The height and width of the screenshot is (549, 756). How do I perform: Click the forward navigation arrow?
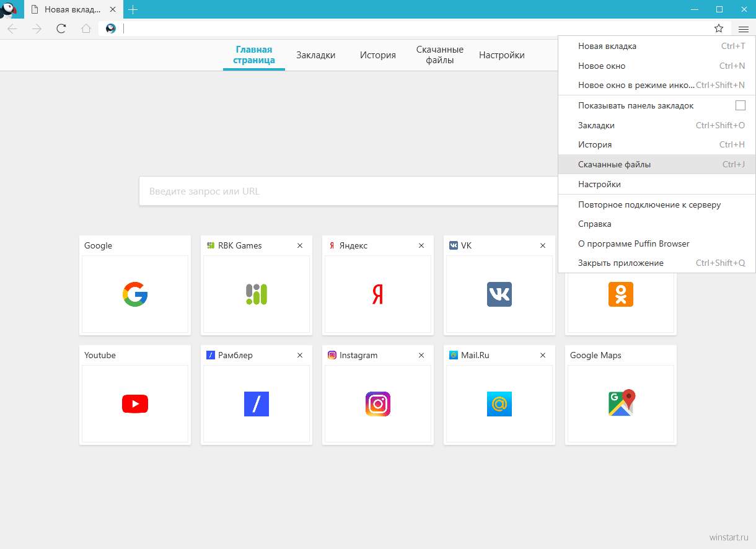[37, 29]
